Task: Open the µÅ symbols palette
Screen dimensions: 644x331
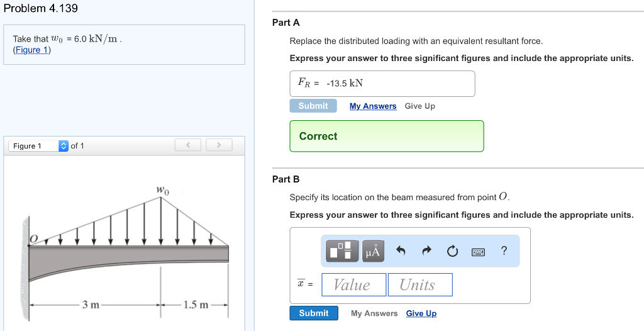Action: 373,251
